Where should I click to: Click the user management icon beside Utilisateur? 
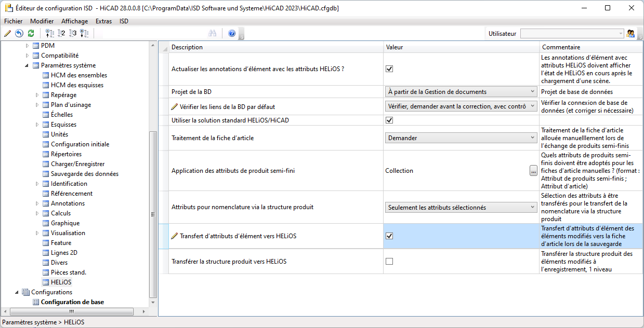pos(631,33)
